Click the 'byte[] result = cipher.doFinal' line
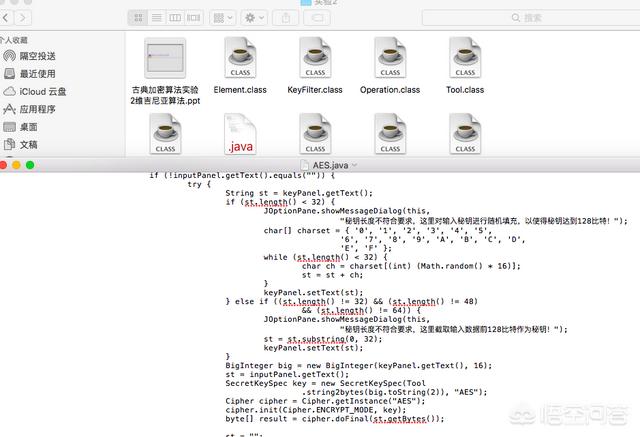This screenshot has width=640, height=437. coord(335,419)
